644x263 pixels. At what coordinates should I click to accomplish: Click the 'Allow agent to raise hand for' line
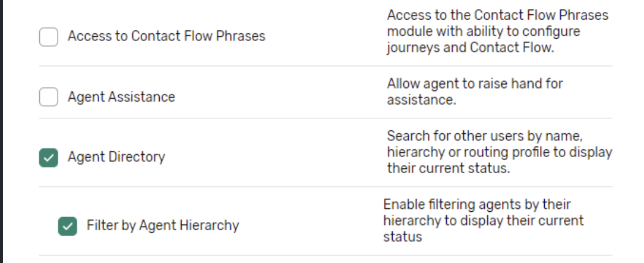pyautogui.click(x=475, y=84)
